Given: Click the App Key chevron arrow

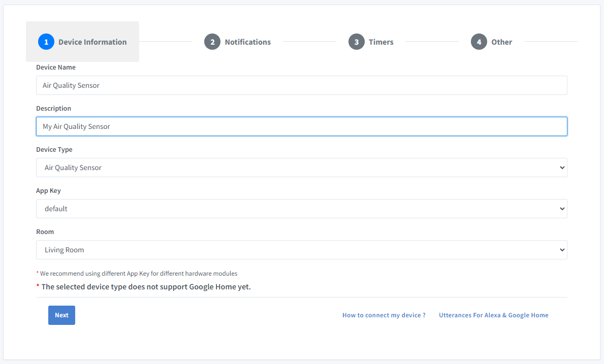Looking at the screenshot, I should [561, 209].
